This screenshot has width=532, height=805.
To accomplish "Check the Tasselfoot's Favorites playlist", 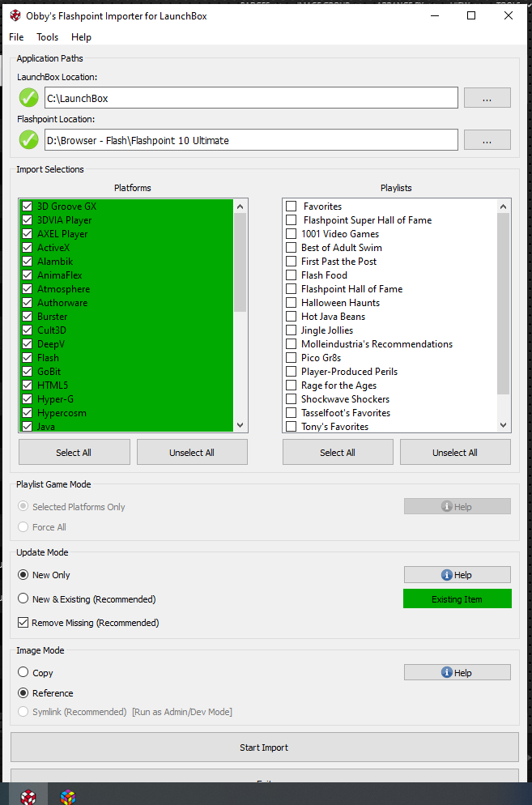I will click(x=292, y=413).
